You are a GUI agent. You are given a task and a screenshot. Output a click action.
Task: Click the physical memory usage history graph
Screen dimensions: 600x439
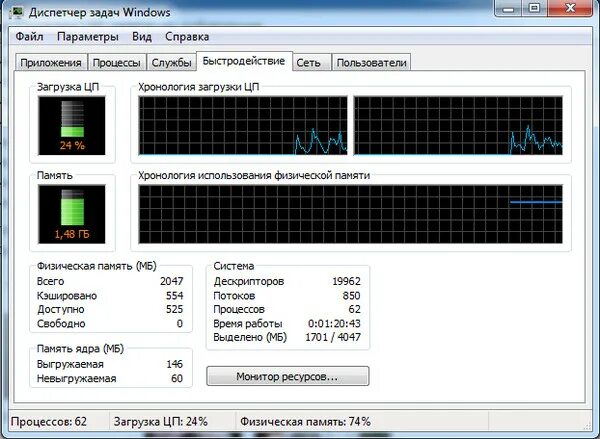click(351, 214)
